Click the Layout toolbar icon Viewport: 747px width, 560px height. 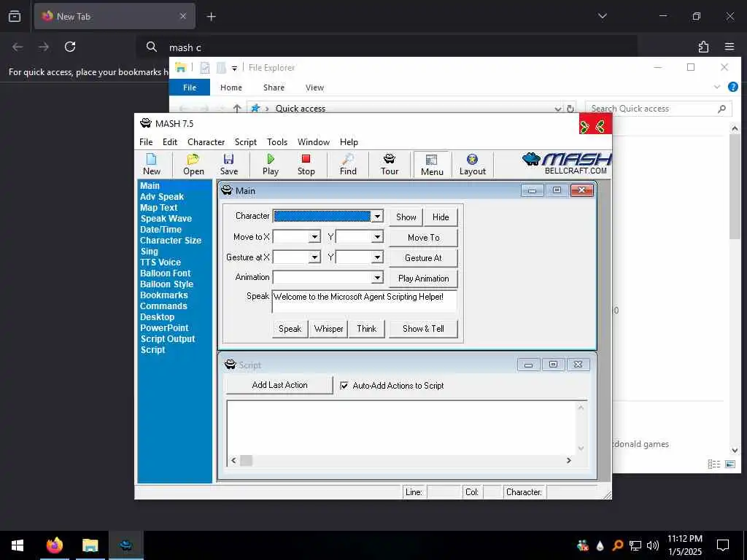click(x=473, y=164)
